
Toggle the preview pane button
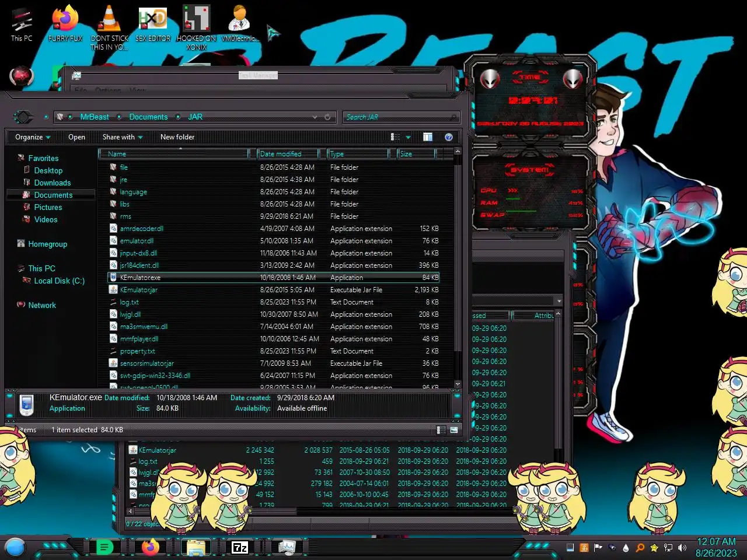pyautogui.click(x=428, y=137)
